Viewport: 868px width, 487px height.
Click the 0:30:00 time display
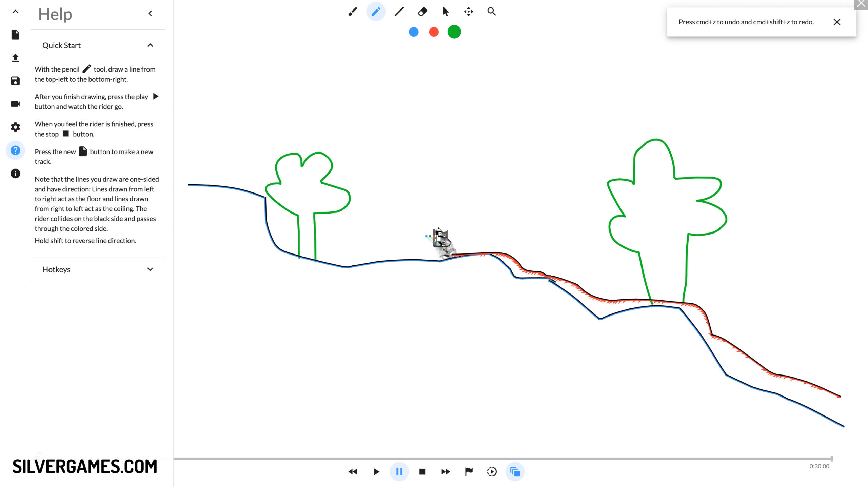[x=819, y=466]
